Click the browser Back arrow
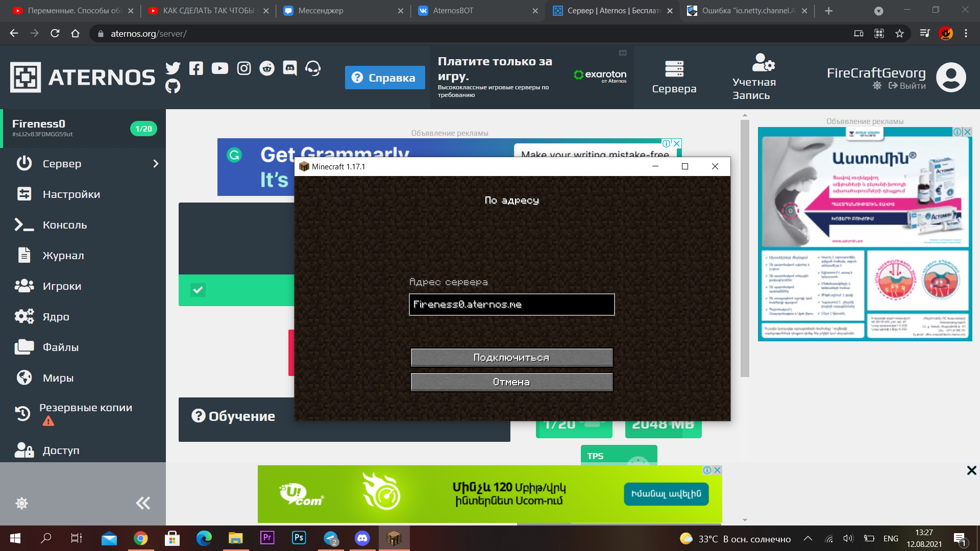 [x=14, y=33]
